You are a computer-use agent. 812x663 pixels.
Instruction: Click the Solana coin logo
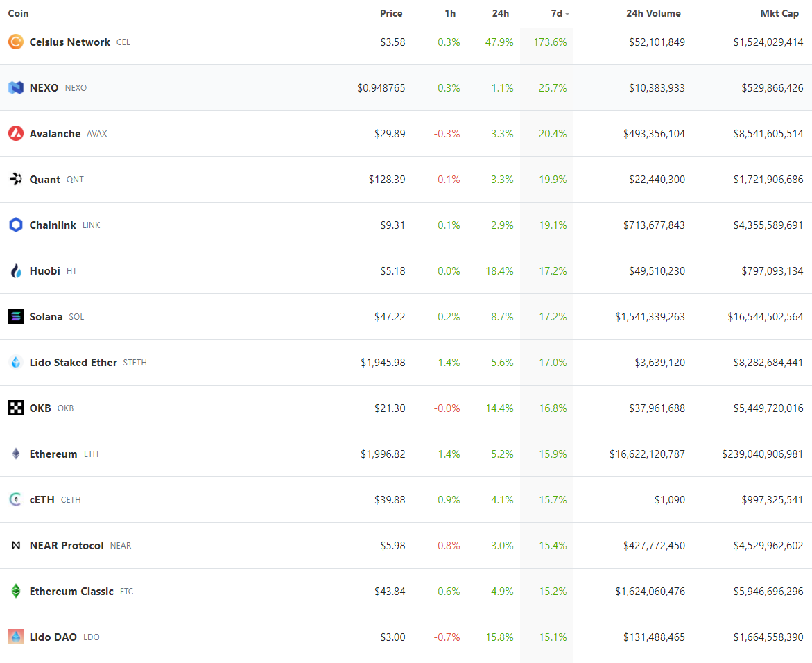[16, 316]
